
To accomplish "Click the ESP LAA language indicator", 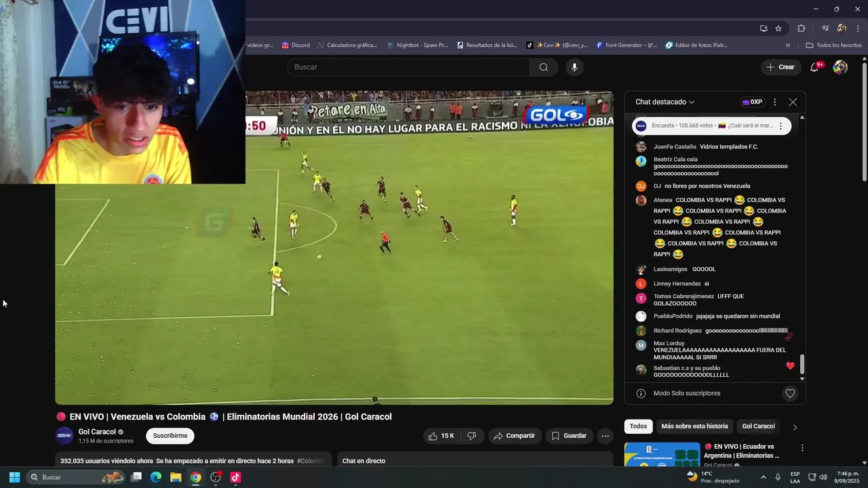I will 795,477.
